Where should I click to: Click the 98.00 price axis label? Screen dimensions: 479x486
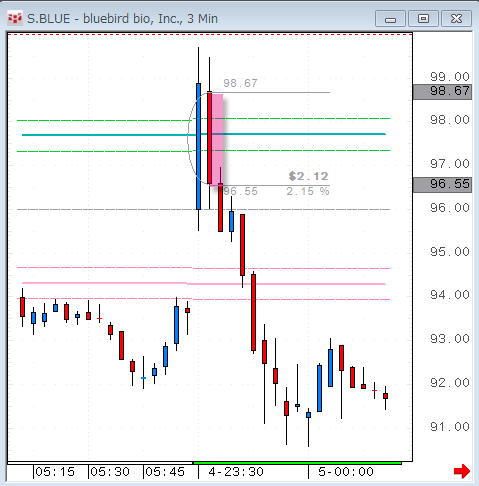coord(450,120)
